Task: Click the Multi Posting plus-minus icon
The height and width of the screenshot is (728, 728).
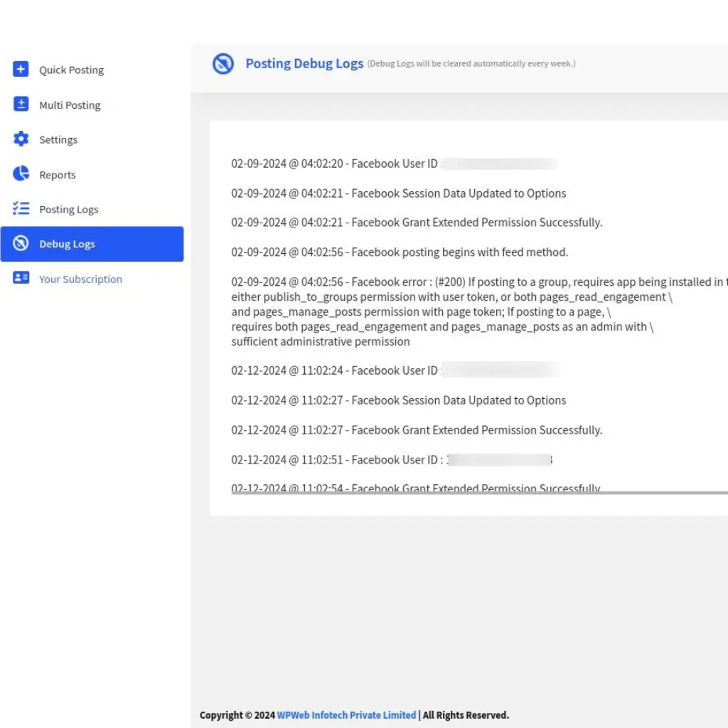Action: (x=21, y=105)
